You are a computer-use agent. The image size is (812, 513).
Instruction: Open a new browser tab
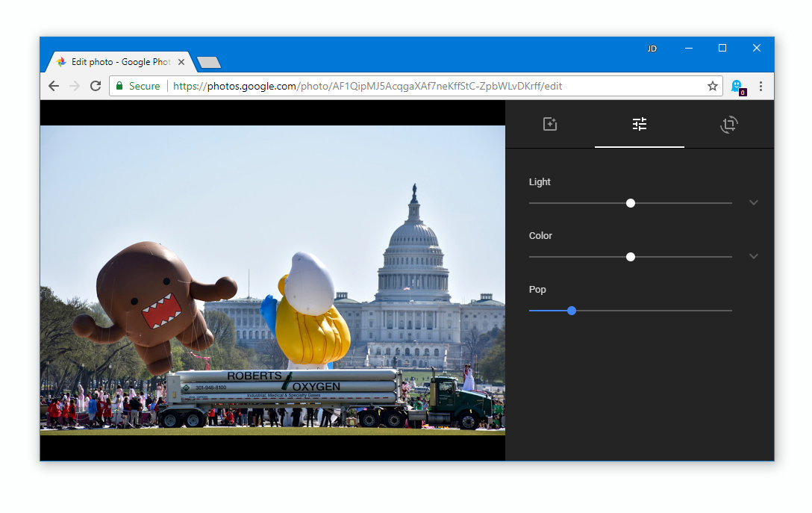(x=209, y=63)
